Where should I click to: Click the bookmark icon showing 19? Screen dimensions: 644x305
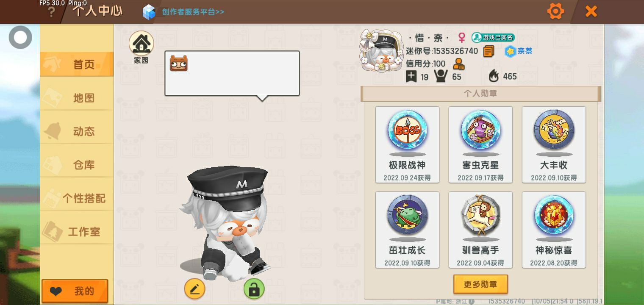click(411, 76)
